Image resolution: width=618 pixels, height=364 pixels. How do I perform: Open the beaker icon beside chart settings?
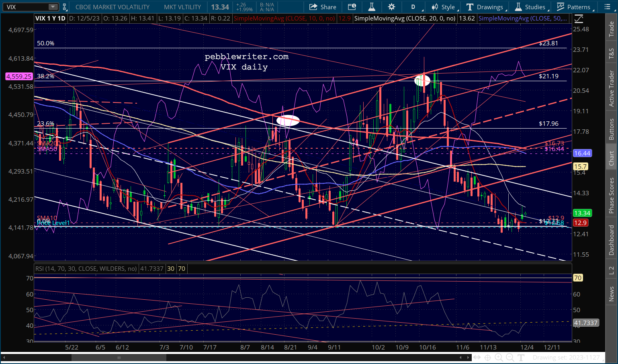pyautogui.click(x=372, y=7)
